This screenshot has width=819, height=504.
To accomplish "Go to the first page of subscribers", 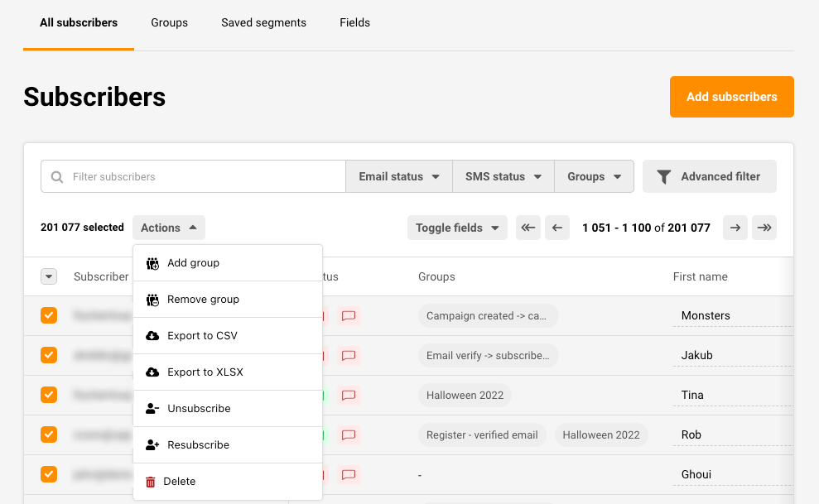I will click(528, 228).
